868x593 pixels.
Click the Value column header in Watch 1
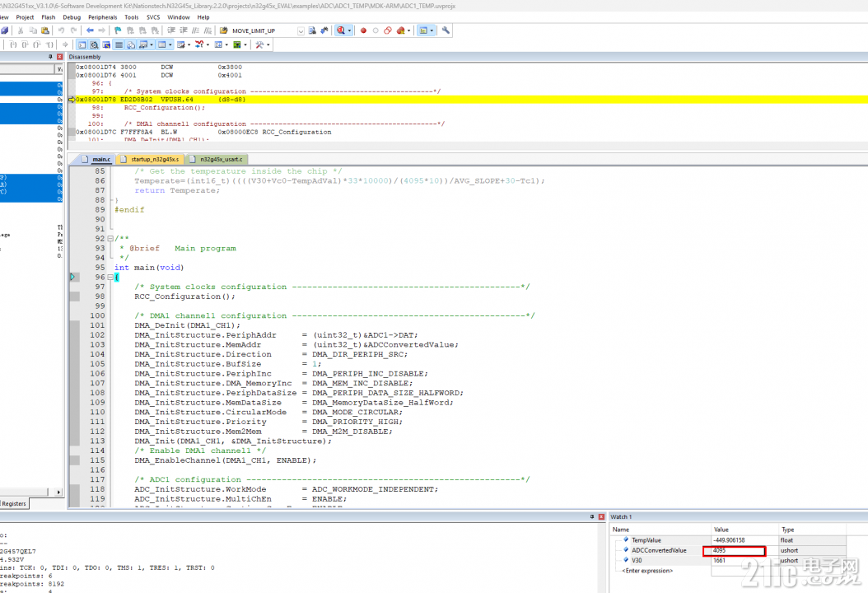744,530
